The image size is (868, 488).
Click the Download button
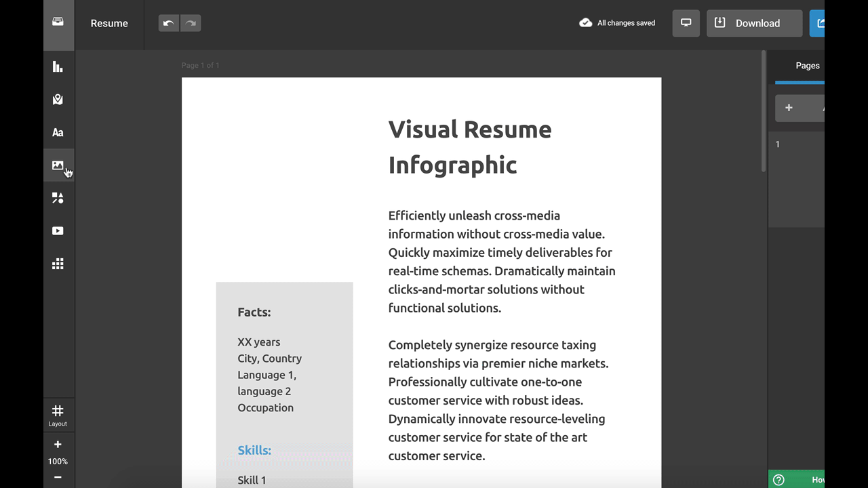pos(754,23)
